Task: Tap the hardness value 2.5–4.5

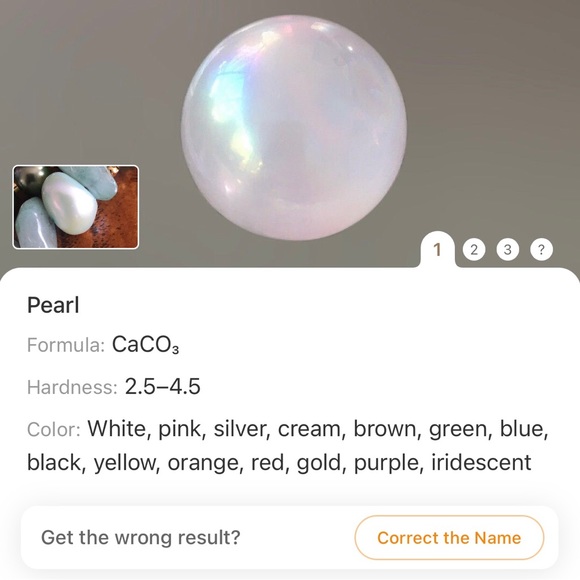Action: 163,387
